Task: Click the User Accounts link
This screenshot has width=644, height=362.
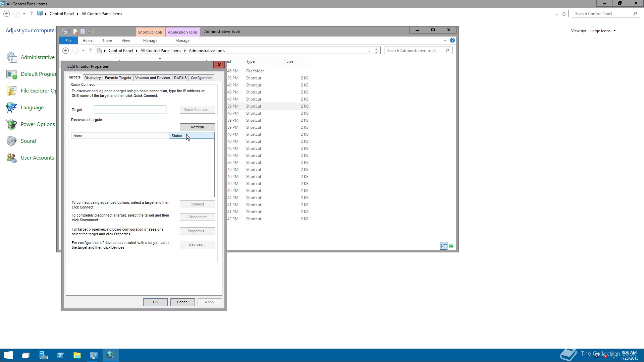Action: point(37,158)
